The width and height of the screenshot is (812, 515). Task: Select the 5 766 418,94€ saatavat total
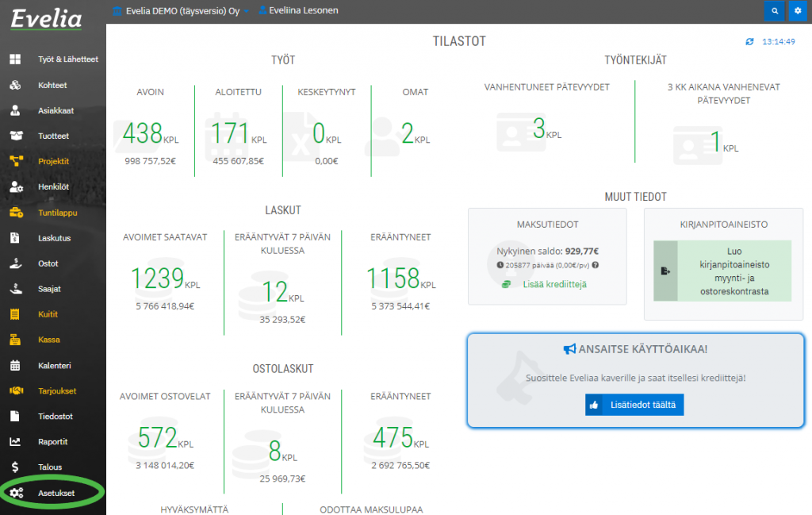(165, 306)
